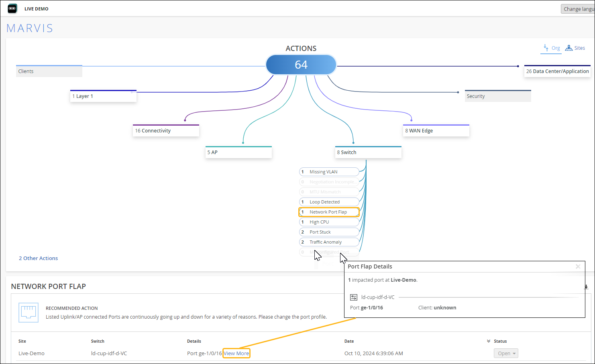This screenshot has height=364, width=595.
Task: Select the MTU Mismatch switch action
Action: [329, 192]
